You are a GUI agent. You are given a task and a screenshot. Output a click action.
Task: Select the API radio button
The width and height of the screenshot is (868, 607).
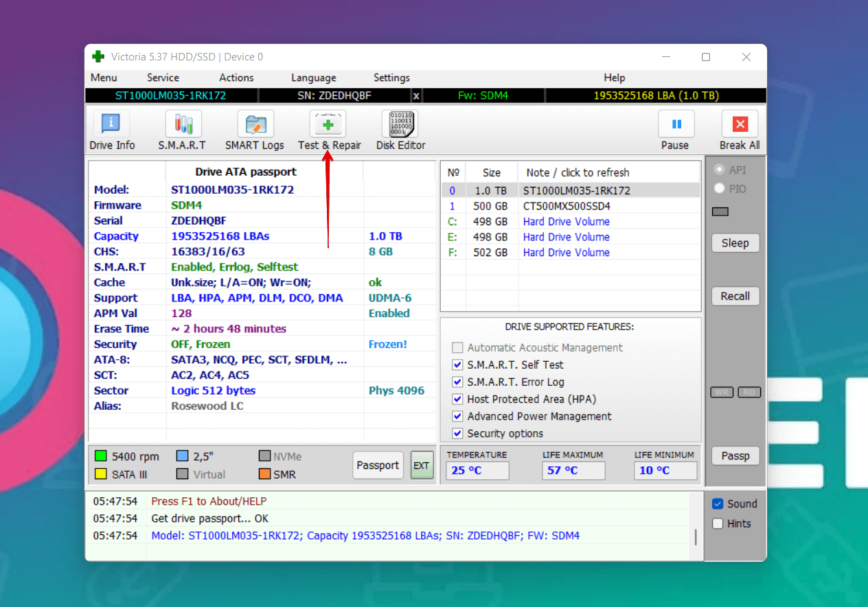pos(719,170)
